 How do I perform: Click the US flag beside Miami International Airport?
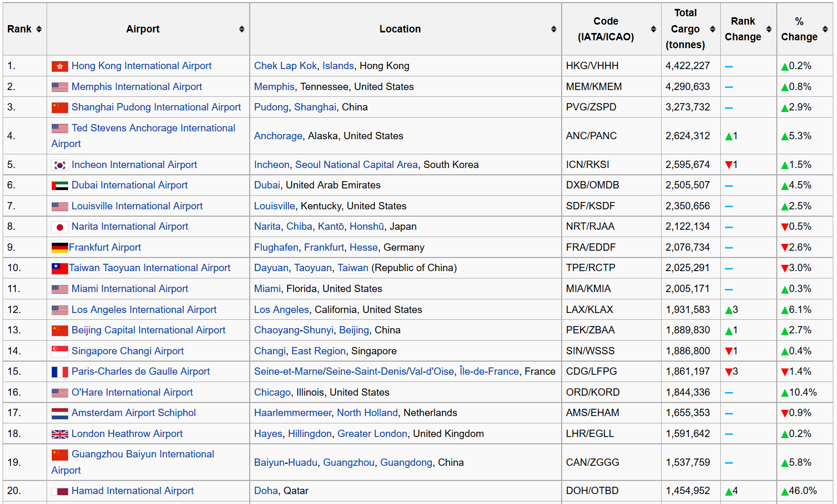(x=60, y=289)
